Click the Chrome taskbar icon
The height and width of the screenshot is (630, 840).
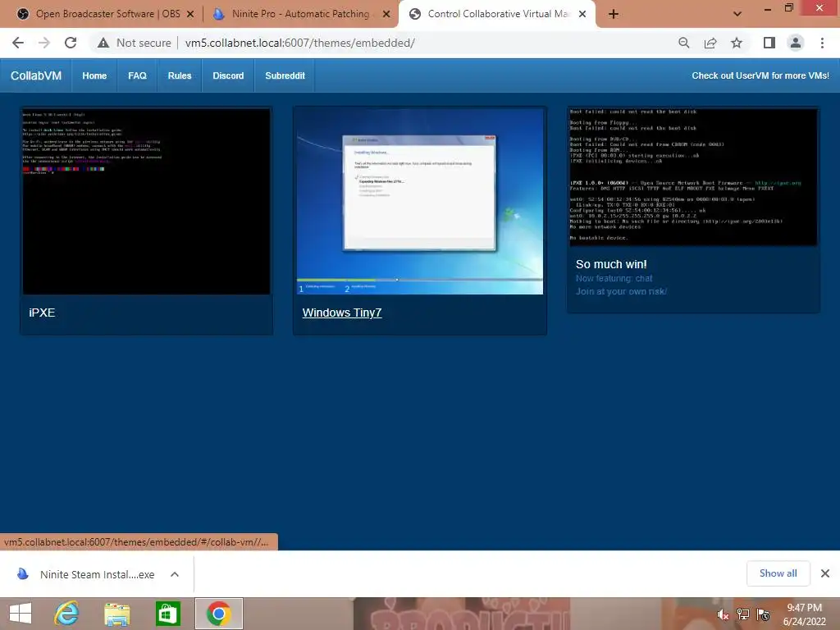[x=218, y=614]
